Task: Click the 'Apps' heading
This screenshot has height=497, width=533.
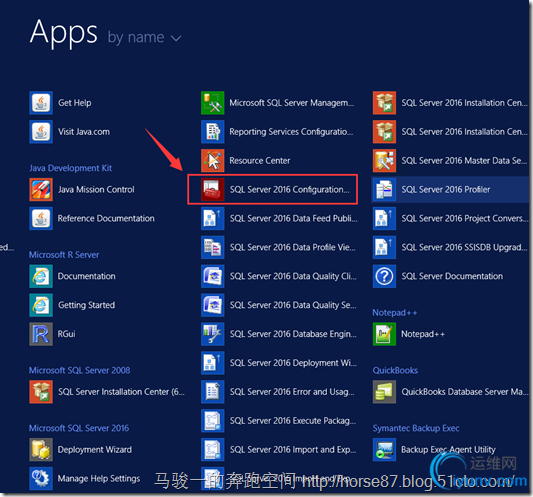Action: tap(64, 33)
